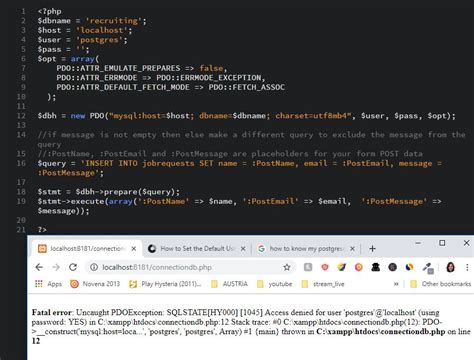This screenshot has height=360, width=474.
Task: Open the Other bookmarks folder
Action: click(440, 284)
